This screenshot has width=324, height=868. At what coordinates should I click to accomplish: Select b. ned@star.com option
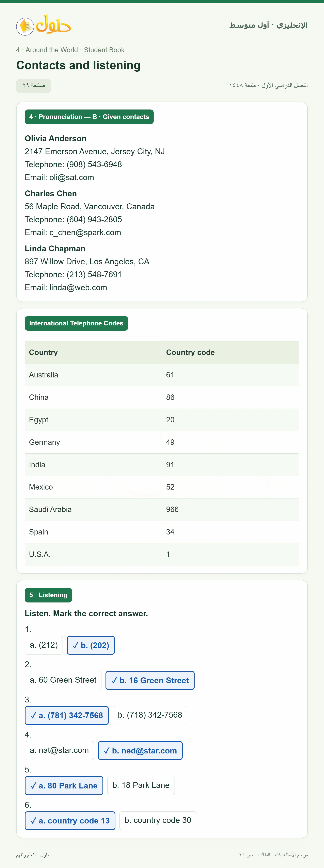tap(140, 750)
